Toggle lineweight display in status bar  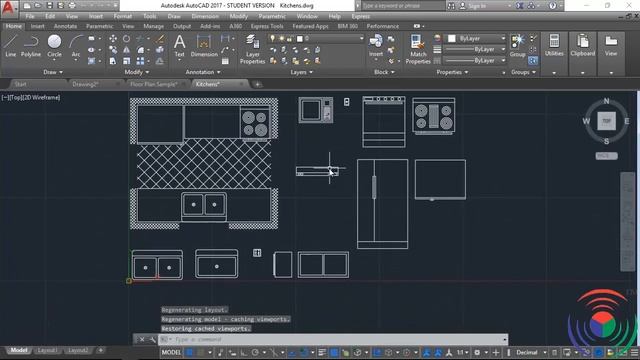[x=322, y=352]
